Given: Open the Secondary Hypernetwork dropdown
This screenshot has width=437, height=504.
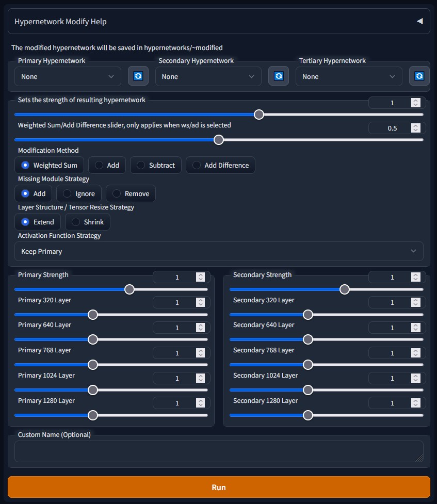Looking at the screenshot, I should coord(208,76).
